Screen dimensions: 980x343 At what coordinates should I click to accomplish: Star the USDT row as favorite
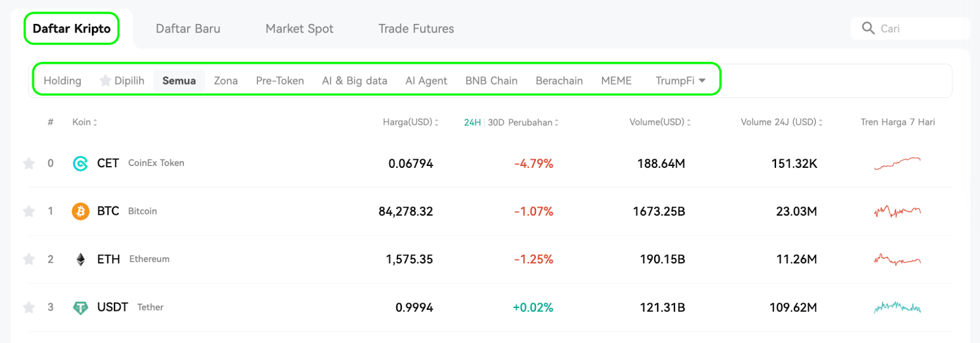click(x=29, y=307)
